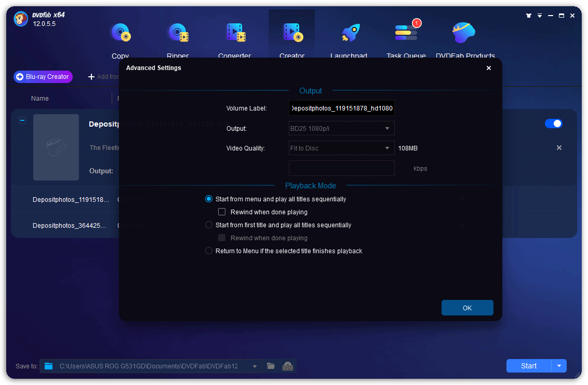Click the Start button
The height and width of the screenshot is (385, 588).
pos(529,366)
